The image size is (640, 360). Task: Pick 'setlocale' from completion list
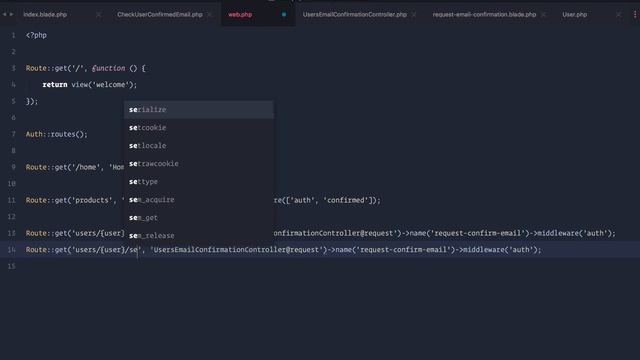tap(198, 146)
